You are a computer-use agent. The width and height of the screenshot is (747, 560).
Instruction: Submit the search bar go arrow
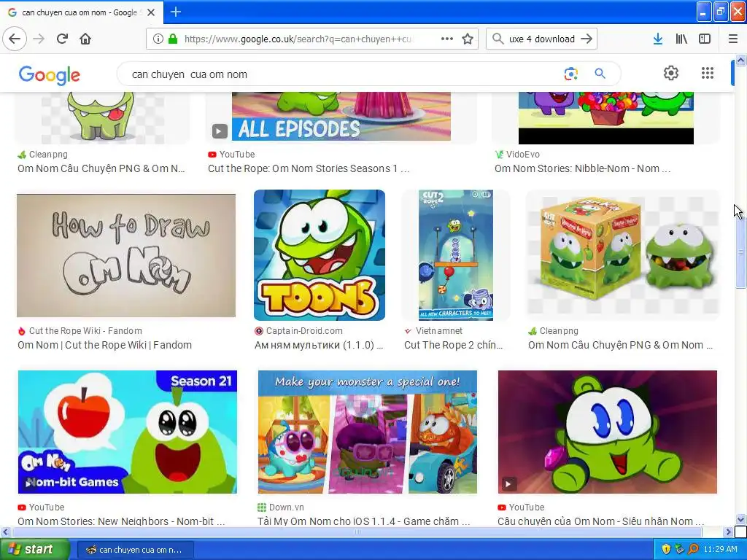click(x=587, y=39)
